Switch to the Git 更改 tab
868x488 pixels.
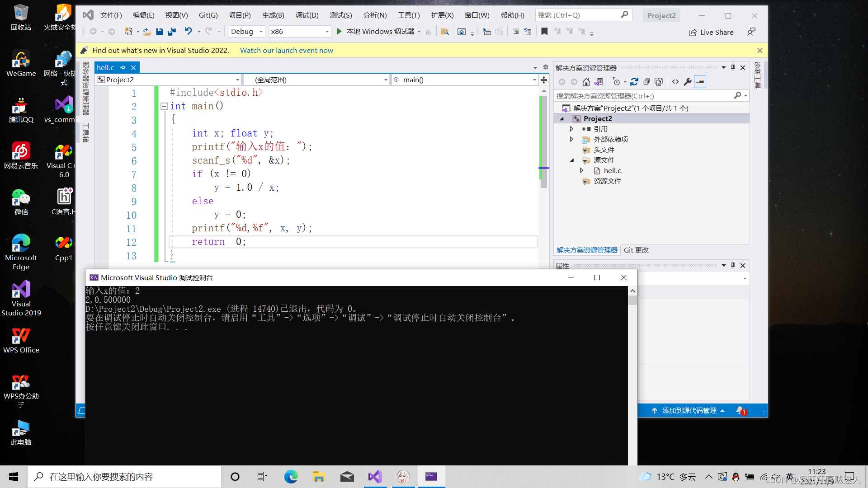click(636, 250)
